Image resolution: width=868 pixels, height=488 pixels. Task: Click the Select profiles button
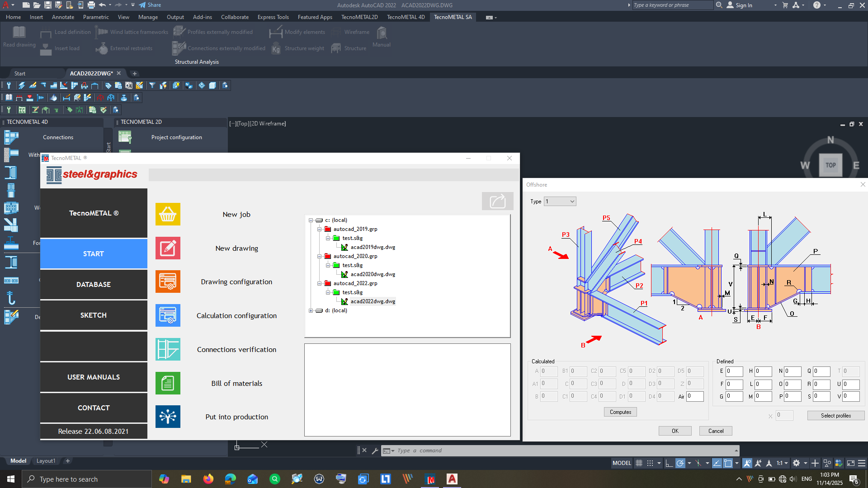click(836, 415)
